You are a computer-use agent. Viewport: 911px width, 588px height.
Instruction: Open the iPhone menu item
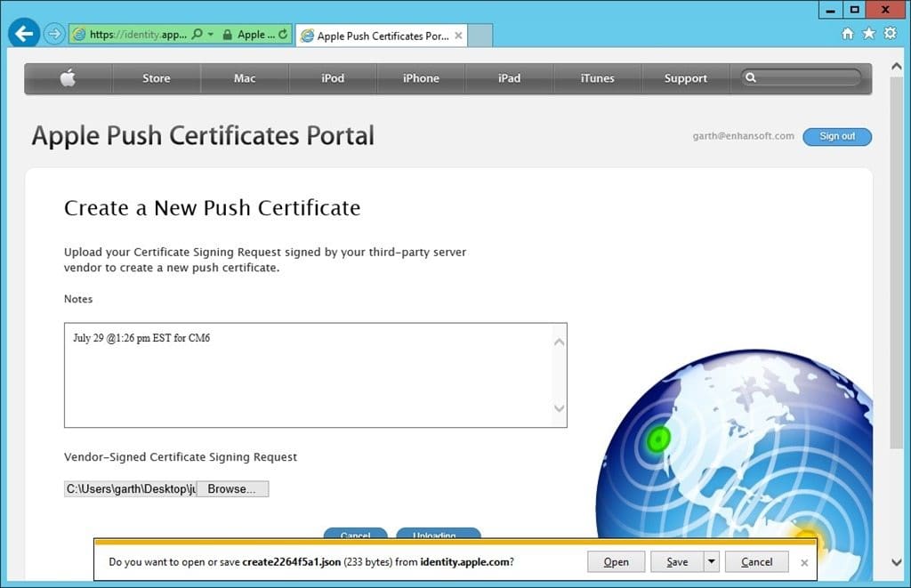[421, 78]
